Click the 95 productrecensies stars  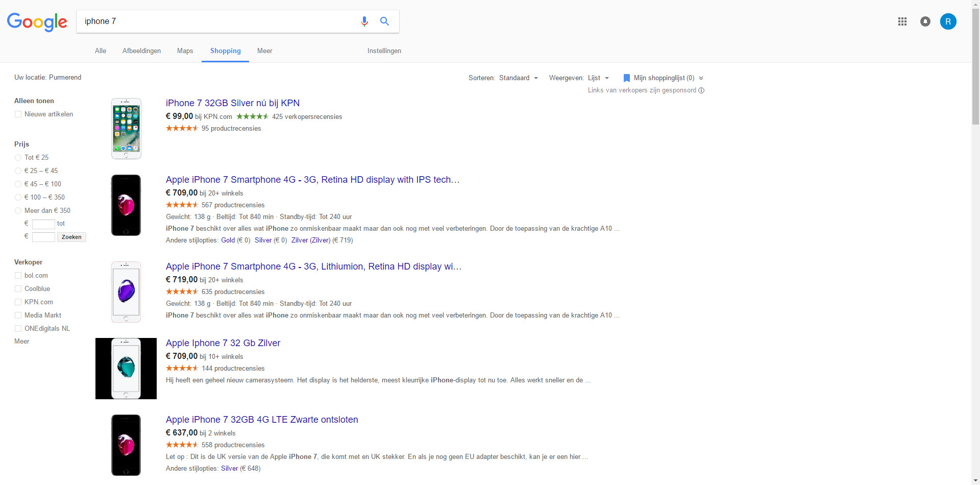182,128
